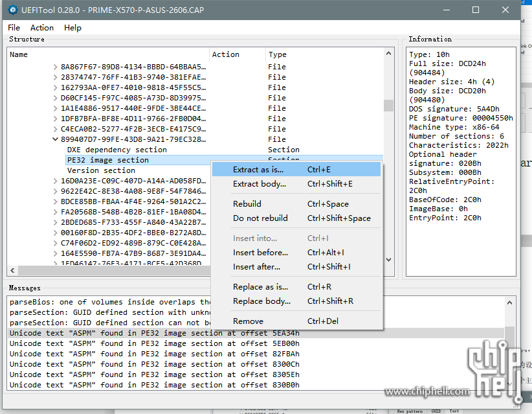Select Remove in the context menu
This screenshot has height=414, width=532.
pyautogui.click(x=296, y=321)
